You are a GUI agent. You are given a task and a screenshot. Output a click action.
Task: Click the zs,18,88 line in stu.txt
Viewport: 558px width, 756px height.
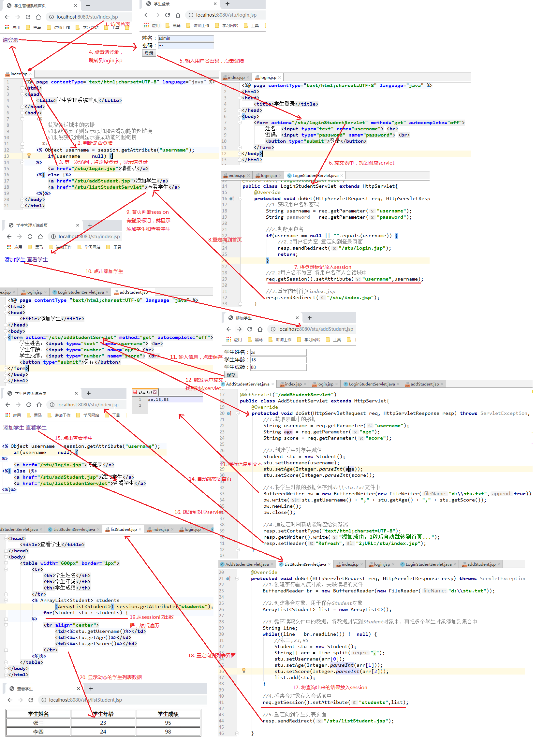pyautogui.click(x=158, y=400)
